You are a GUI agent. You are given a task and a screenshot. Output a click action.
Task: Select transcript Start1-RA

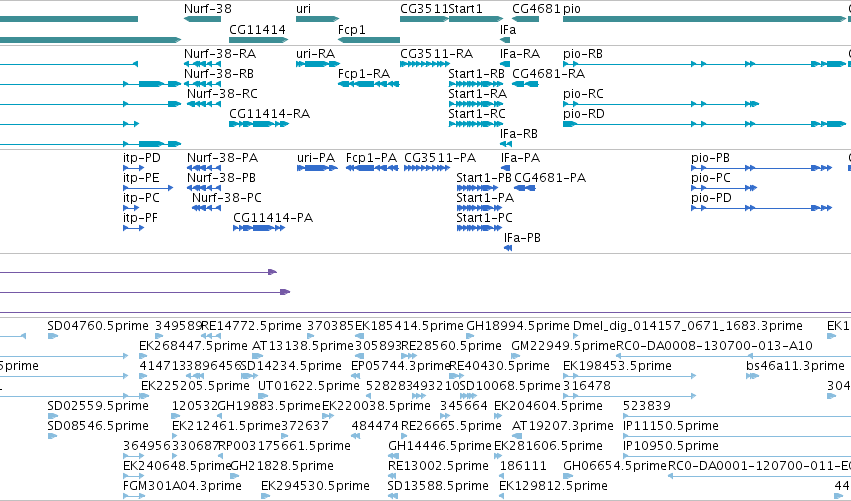tap(478, 94)
